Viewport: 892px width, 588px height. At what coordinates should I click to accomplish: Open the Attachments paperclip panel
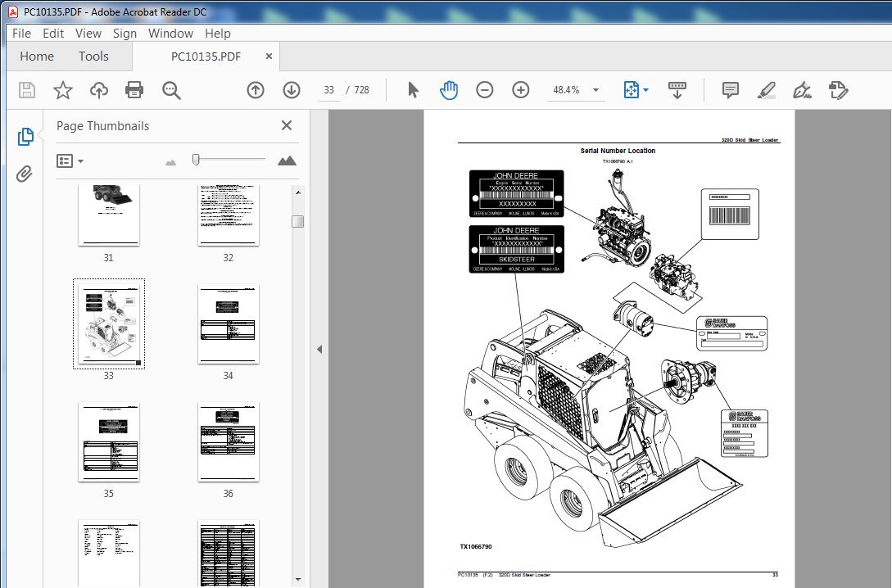[25, 174]
